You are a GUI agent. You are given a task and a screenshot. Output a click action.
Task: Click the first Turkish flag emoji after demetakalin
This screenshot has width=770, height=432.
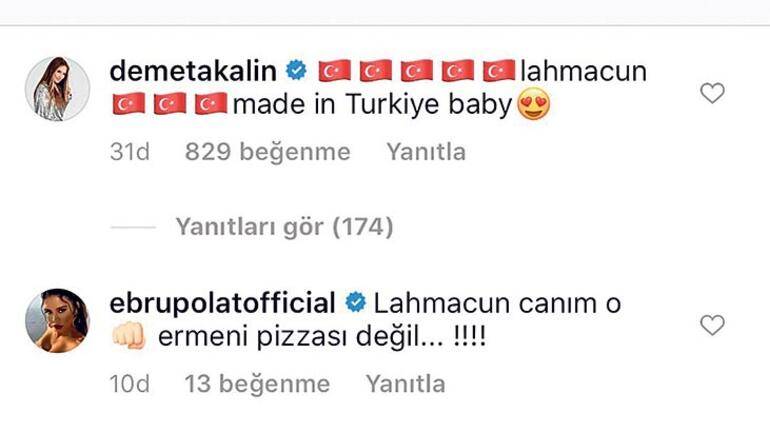click(335, 71)
